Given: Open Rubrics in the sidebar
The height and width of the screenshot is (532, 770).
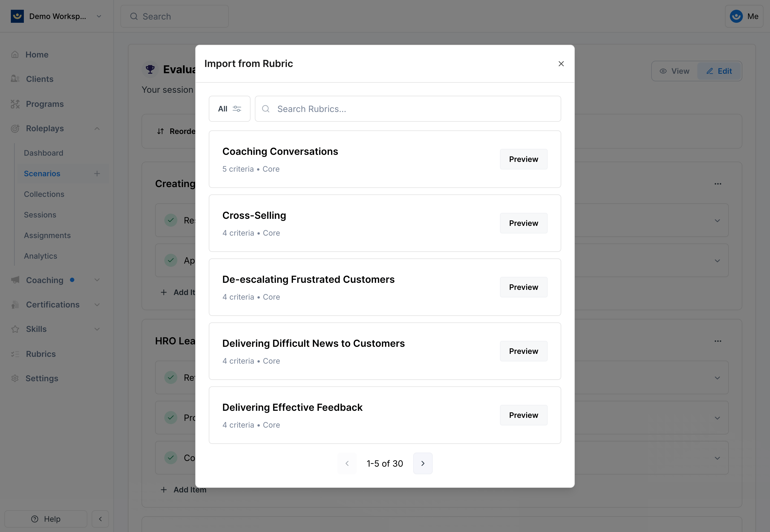Looking at the screenshot, I should [x=41, y=354].
